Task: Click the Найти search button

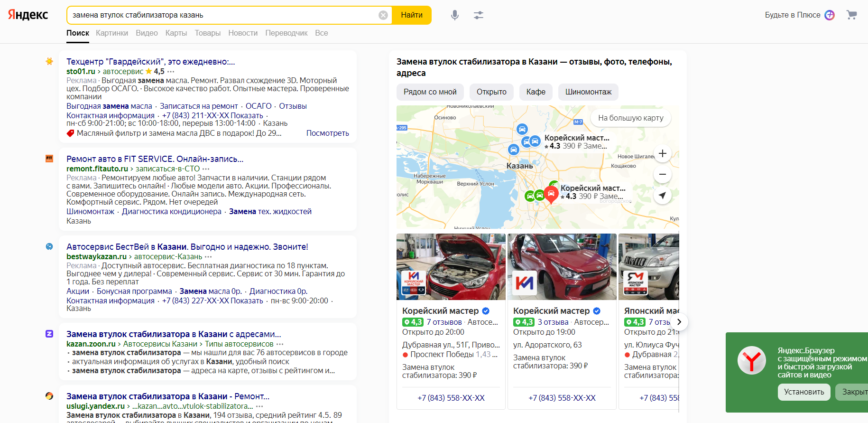Action: (x=412, y=15)
